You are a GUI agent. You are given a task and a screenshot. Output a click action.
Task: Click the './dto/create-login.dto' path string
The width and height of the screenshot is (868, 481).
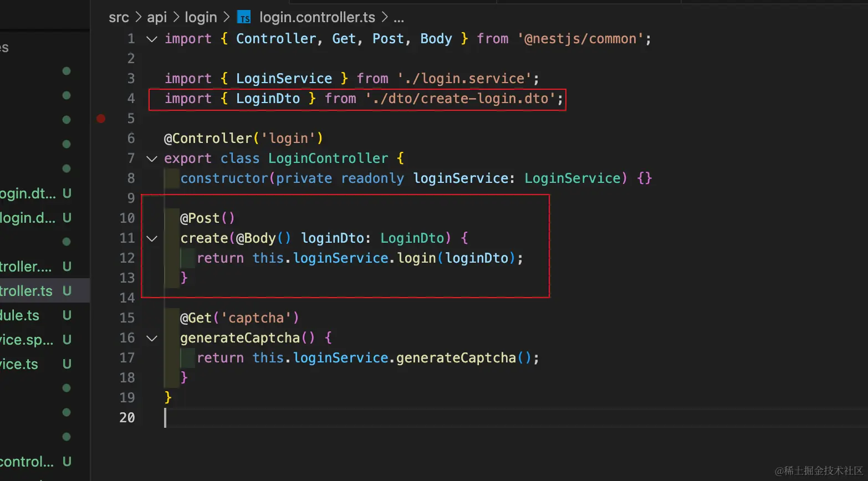click(x=461, y=99)
